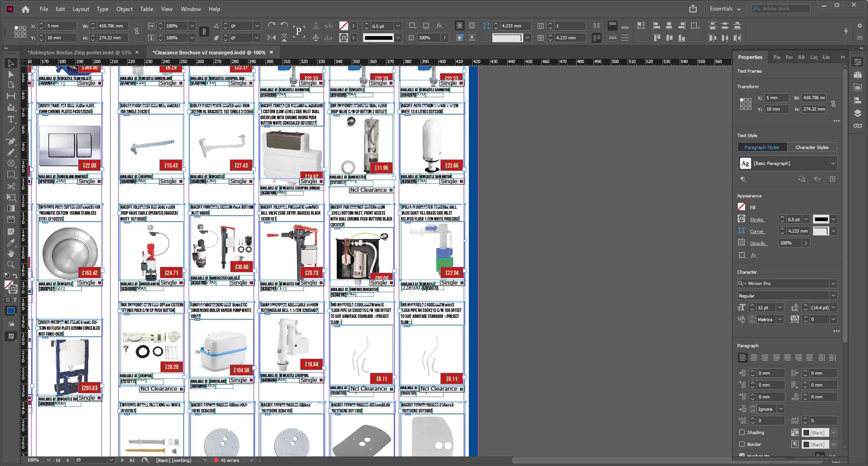Open the font style dropdown showing Regular
The image size is (868, 466).
(833, 296)
